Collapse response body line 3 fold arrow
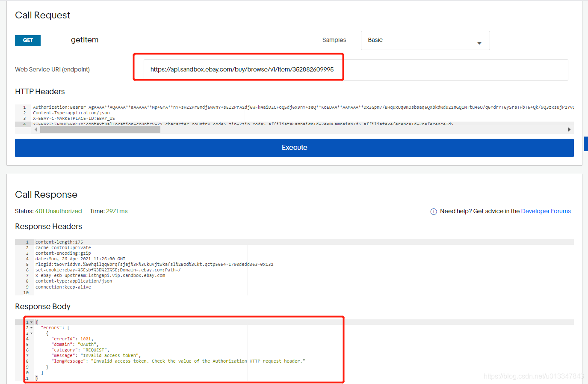This screenshot has width=588, height=384. (31, 333)
